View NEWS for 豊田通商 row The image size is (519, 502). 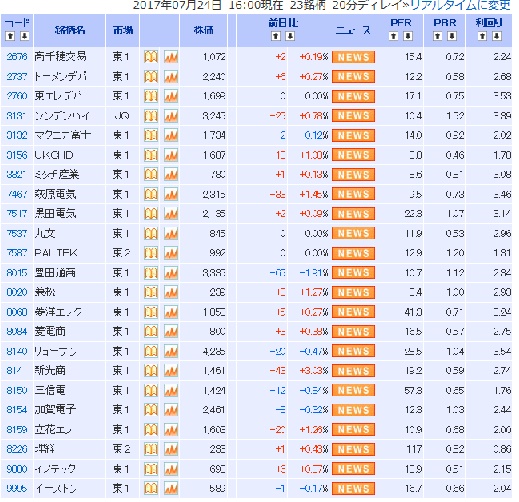(x=353, y=273)
